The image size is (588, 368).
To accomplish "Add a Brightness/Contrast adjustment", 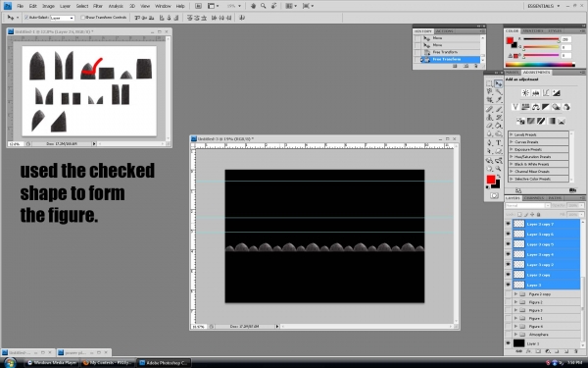I will (x=525, y=93).
